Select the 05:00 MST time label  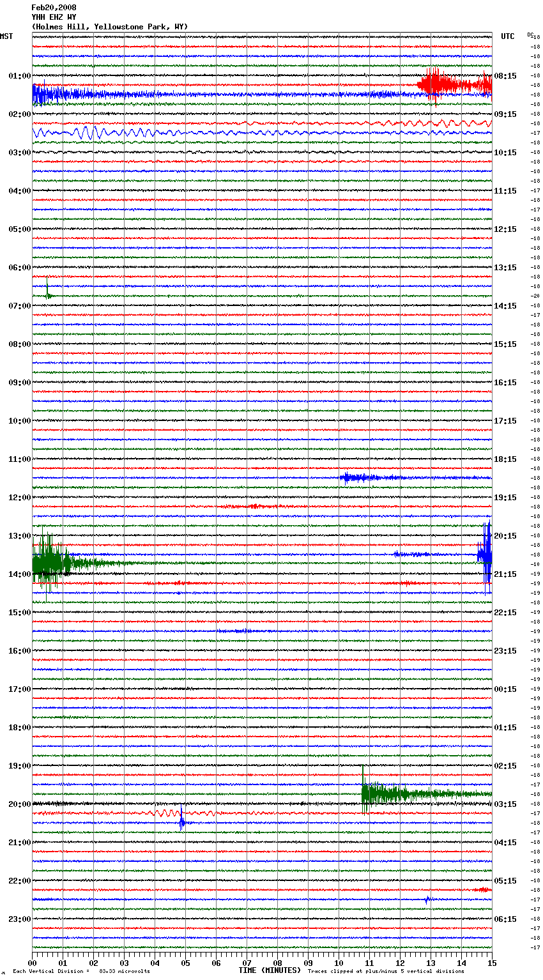click(x=20, y=229)
